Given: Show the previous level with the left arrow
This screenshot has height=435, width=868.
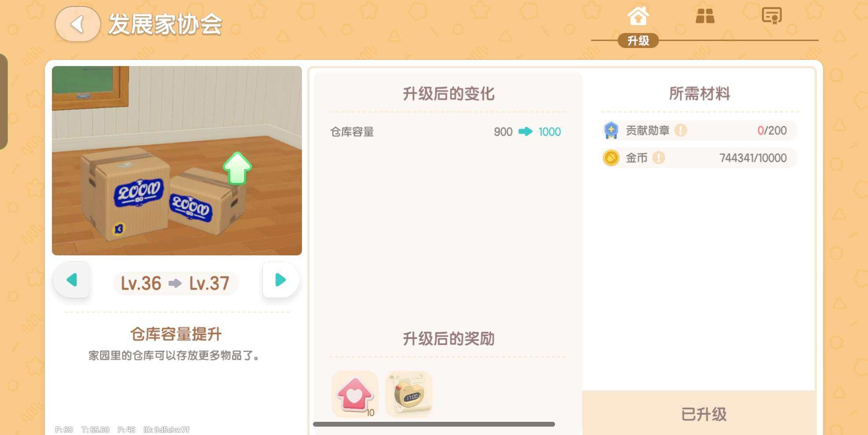Looking at the screenshot, I should coord(72,280).
